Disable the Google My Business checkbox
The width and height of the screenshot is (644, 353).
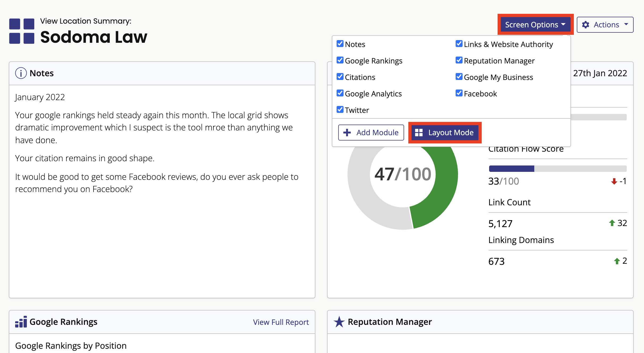pos(459,76)
